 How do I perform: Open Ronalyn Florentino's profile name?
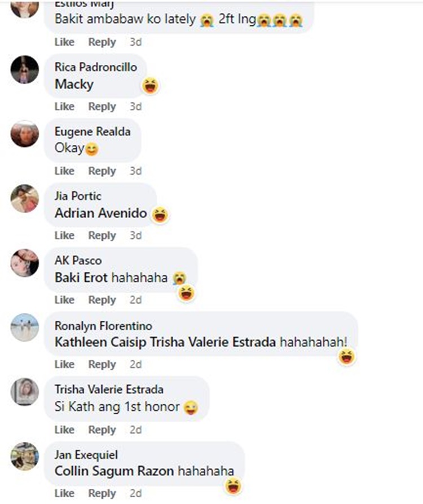(103, 326)
